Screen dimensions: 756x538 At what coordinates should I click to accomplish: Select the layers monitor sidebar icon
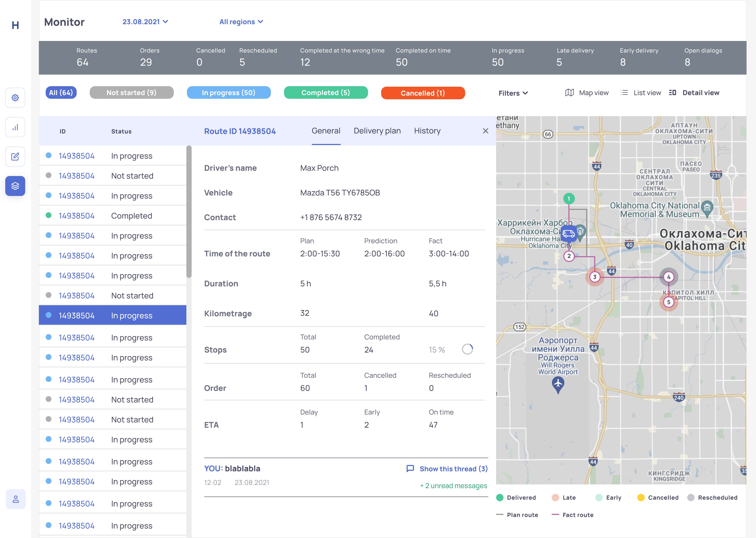click(x=15, y=186)
